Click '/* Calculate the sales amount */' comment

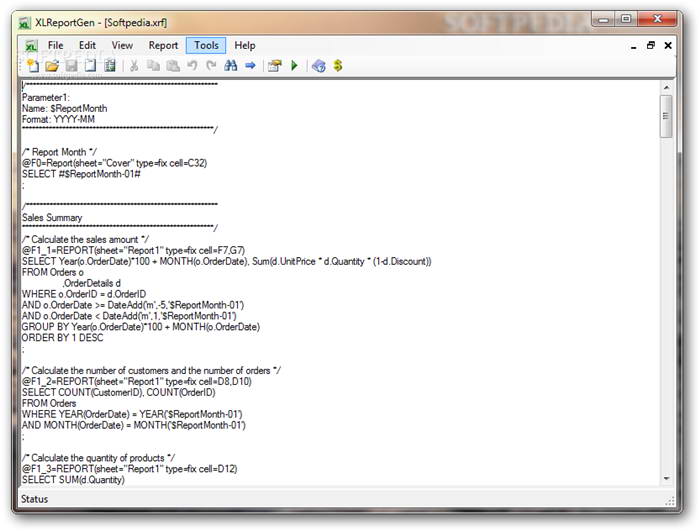click(85, 239)
